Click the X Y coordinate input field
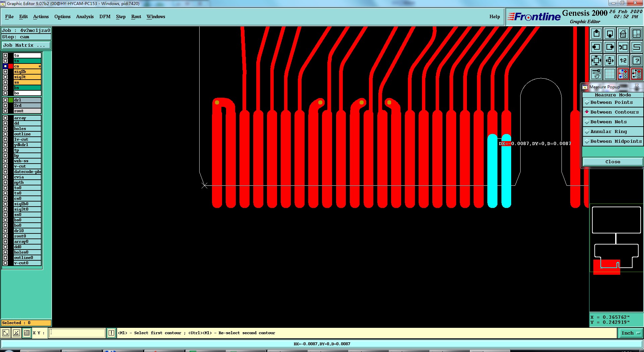This screenshot has height=352, width=644. click(77, 333)
